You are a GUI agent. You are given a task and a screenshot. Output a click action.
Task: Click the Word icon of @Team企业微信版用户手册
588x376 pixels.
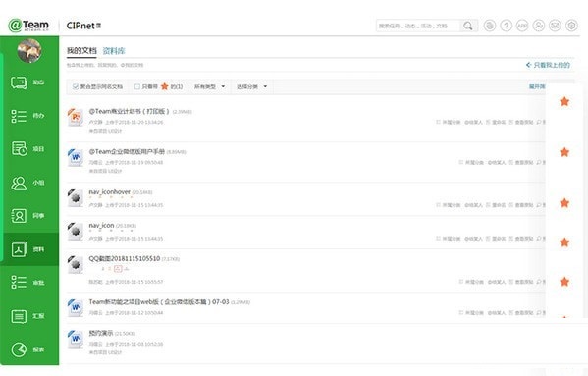pyautogui.click(x=75, y=157)
